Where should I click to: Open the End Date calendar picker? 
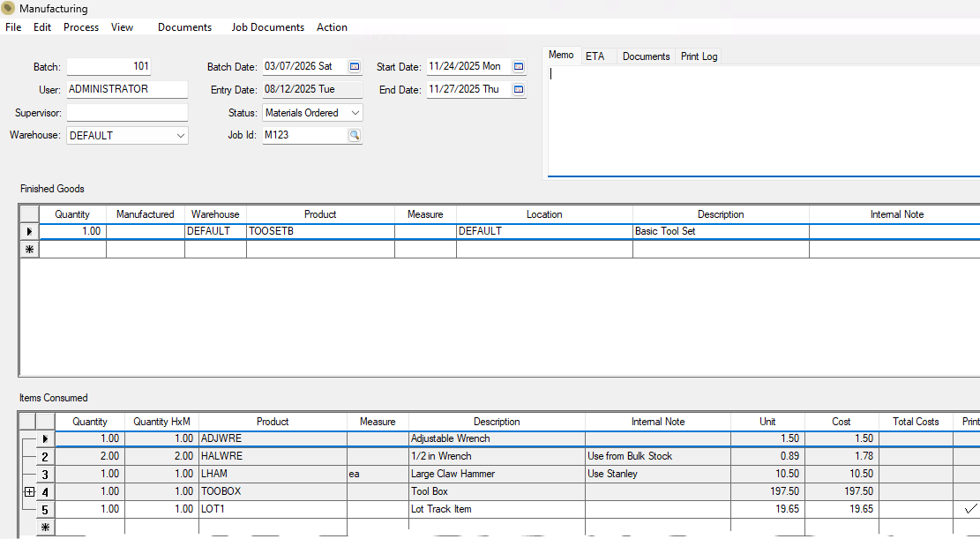coord(519,89)
